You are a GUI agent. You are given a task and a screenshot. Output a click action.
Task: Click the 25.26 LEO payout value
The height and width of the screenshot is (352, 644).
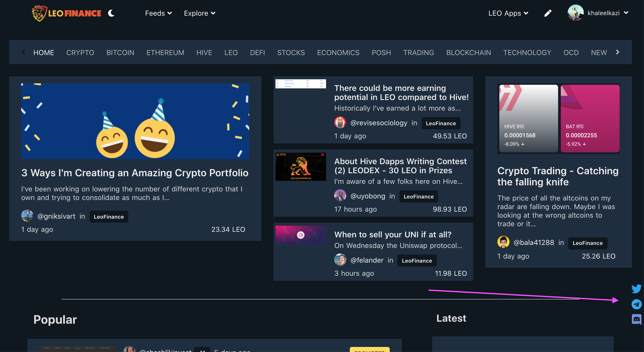pos(599,256)
